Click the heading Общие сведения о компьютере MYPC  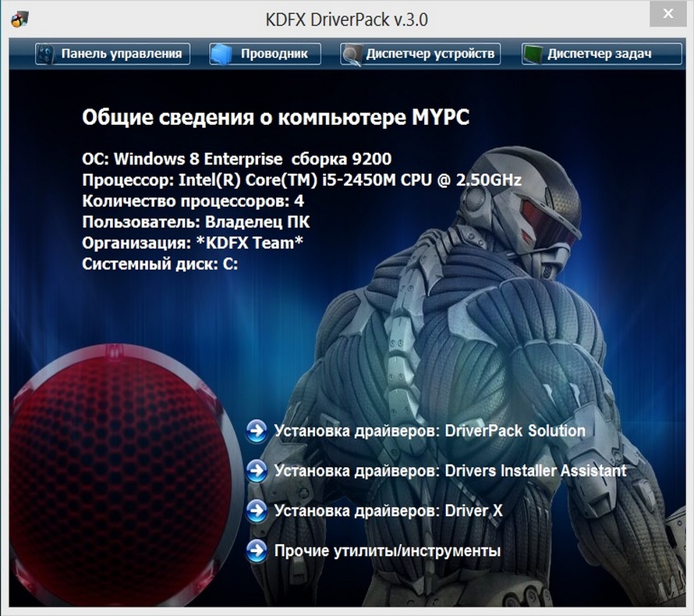pos(275,118)
